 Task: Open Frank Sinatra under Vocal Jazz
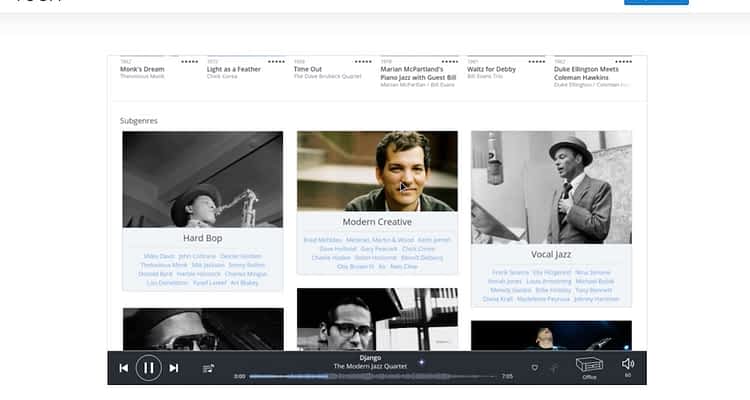510,273
